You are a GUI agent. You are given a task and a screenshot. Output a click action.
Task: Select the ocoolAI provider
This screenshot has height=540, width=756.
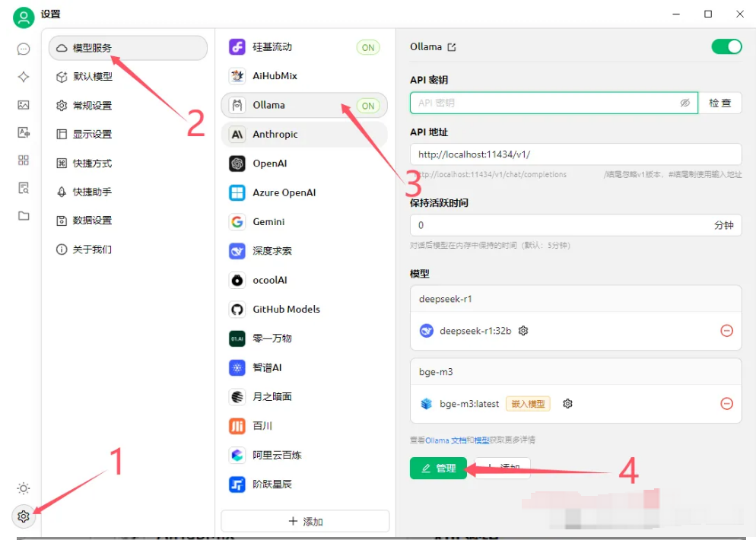(x=304, y=280)
